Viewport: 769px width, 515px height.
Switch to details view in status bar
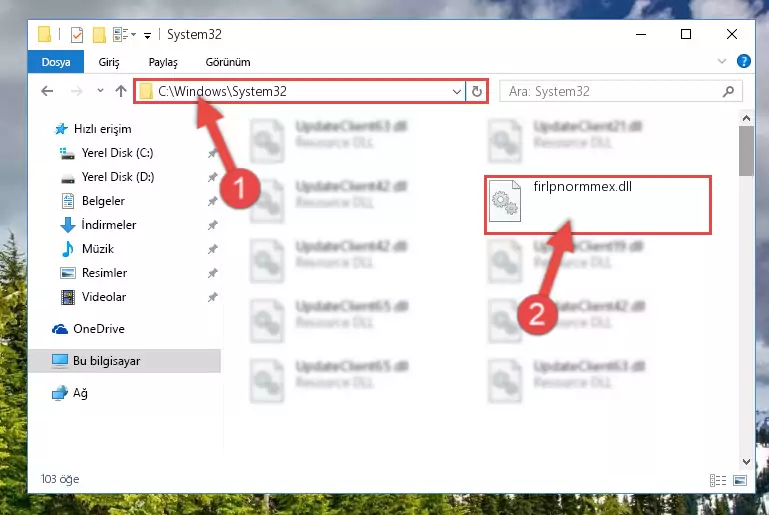tap(718, 480)
